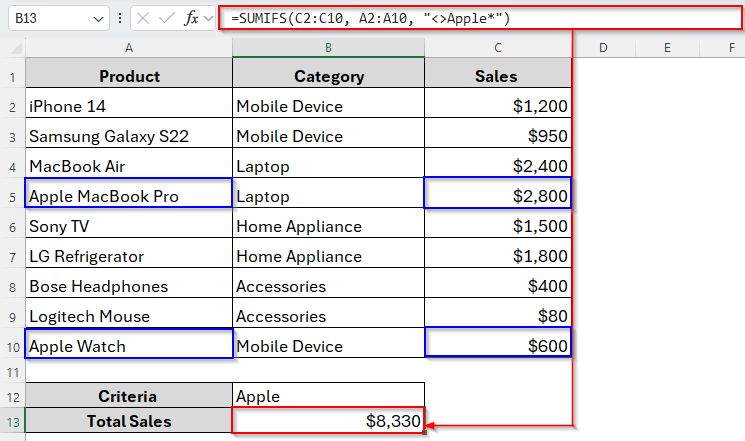Image resolution: width=745 pixels, height=441 pixels.
Task: Click the Apple MacBook Pro cell
Action: 128,196
